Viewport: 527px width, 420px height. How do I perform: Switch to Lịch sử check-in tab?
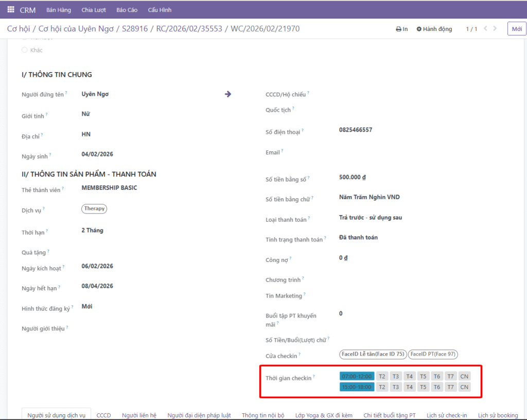click(447, 415)
